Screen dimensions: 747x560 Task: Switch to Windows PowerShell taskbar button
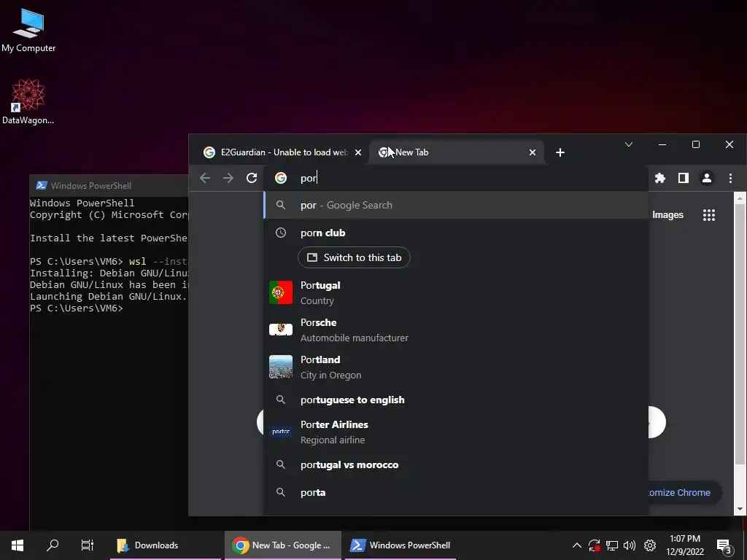[400, 545]
